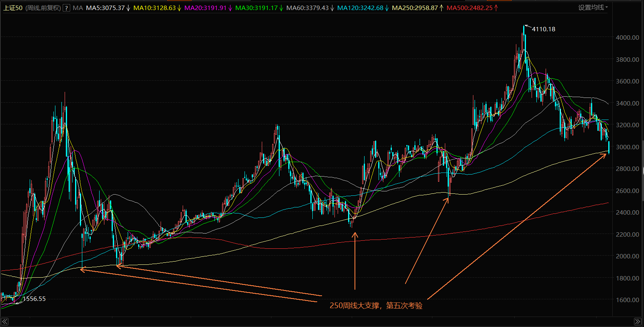Click the 4000.00 price axis label

coord(628,37)
